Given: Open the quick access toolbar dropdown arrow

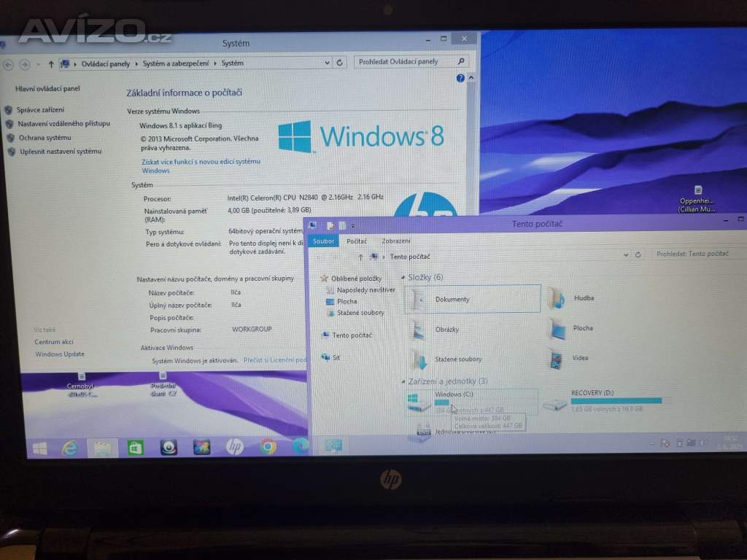Looking at the screenshot, I should [x=353, y=226].
